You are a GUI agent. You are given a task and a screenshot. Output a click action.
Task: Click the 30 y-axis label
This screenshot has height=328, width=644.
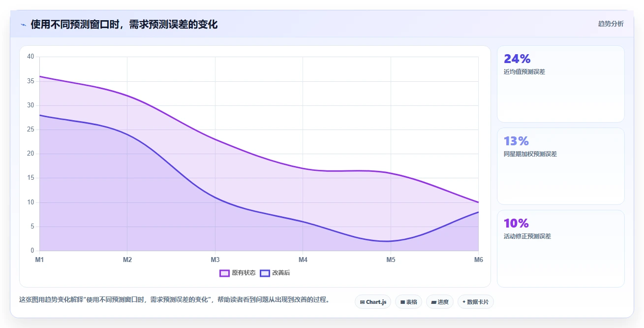(31, 105)
